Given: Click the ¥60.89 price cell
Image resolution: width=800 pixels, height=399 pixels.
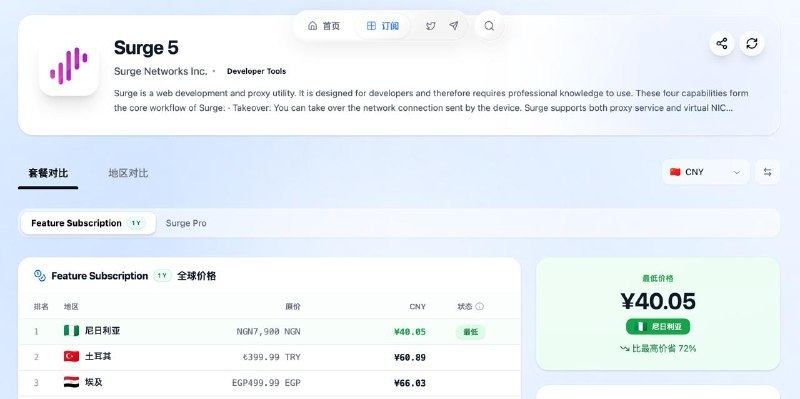Looking at the screenshot, I should point(410,358).
